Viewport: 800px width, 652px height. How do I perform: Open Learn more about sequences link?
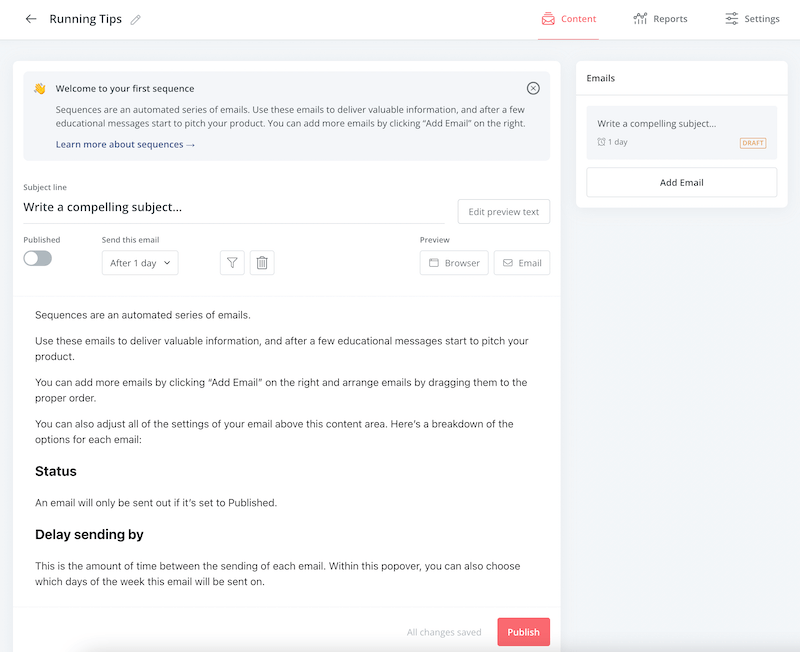(x=125, y=144)
